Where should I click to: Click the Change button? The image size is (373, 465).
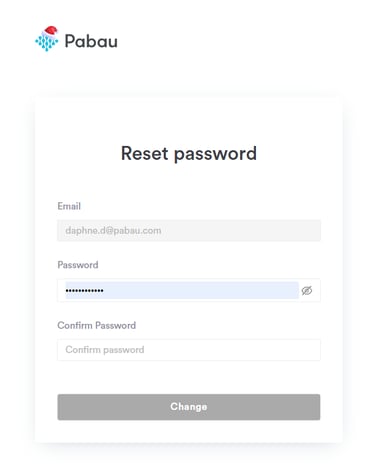pos(189,407)
